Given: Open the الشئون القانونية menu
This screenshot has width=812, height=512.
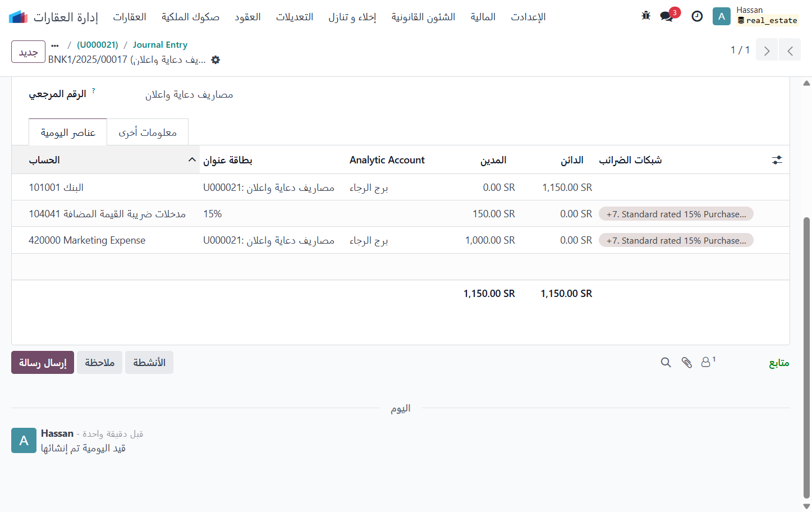Looking at the screenshot, I should 424,17.
